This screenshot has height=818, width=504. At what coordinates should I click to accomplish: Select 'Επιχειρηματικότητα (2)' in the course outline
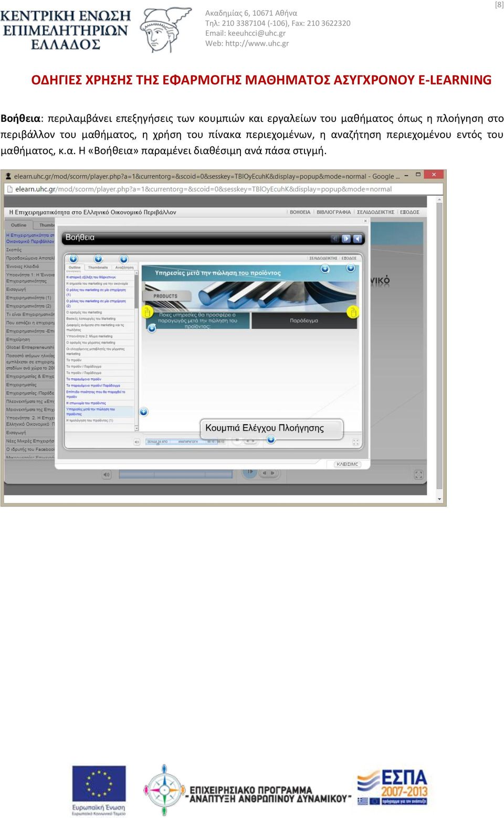(29, 306)
